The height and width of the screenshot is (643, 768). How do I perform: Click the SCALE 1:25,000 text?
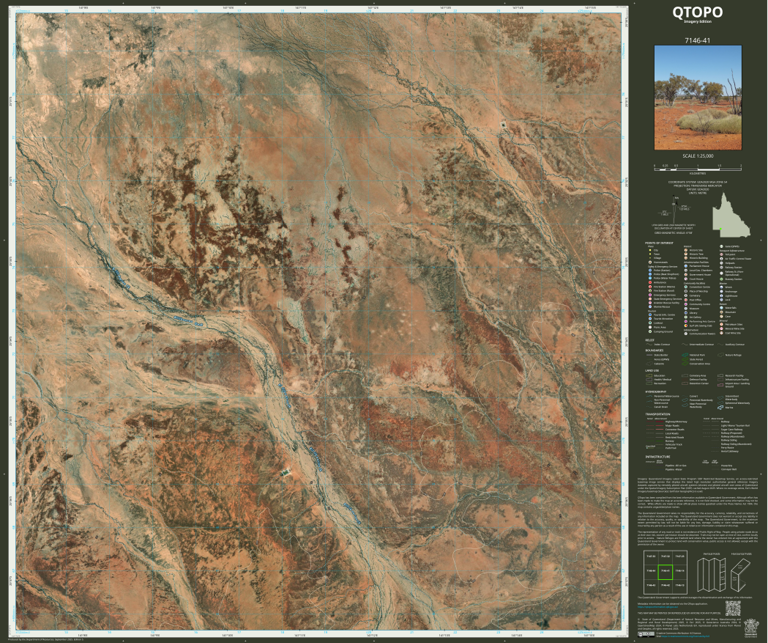click(x=698, y=156)
